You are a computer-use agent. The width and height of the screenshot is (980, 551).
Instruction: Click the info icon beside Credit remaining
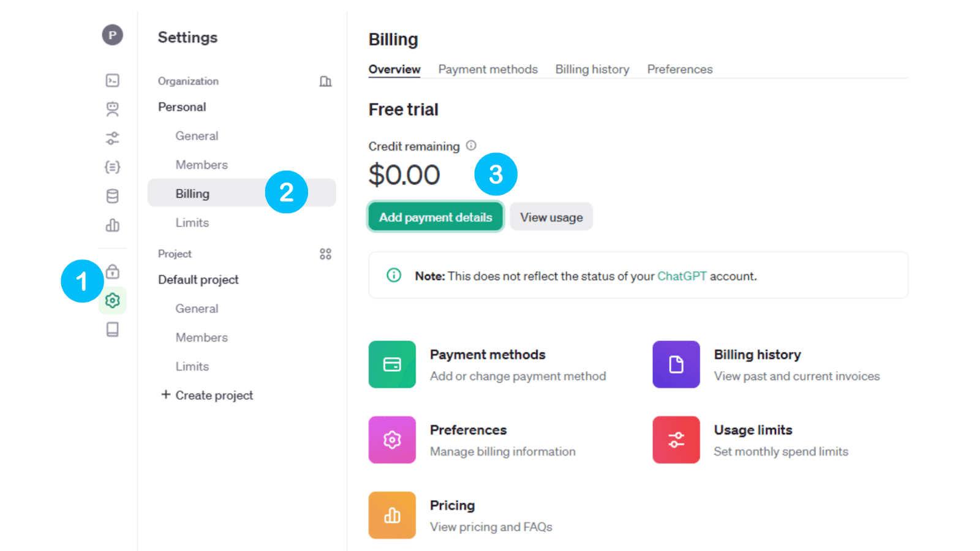tap(471, 145)
